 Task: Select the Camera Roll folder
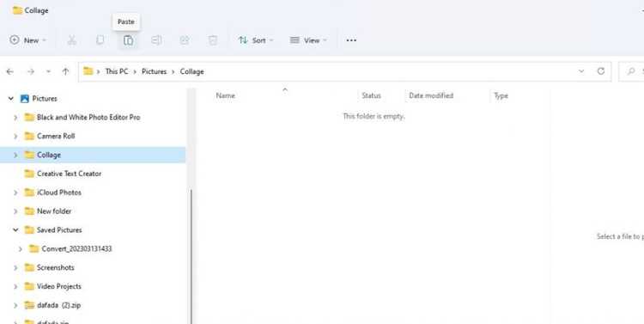click(56, 136)
